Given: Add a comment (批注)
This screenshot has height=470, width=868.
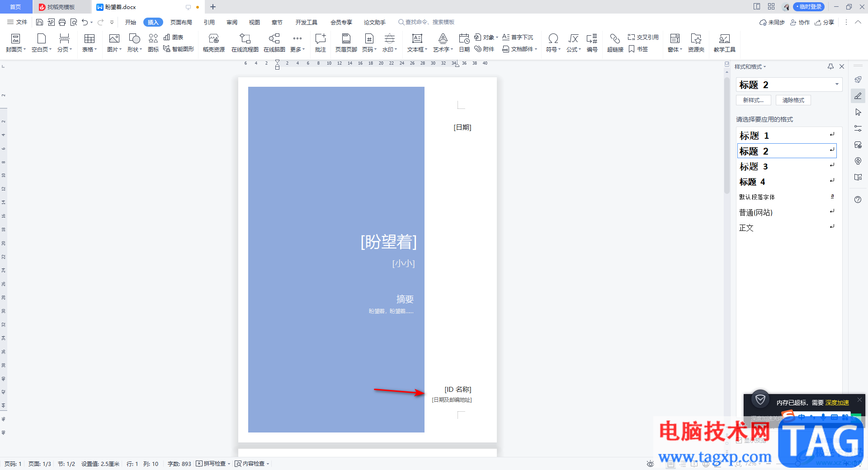Looking at the screenshot, I should coord(321,43).
